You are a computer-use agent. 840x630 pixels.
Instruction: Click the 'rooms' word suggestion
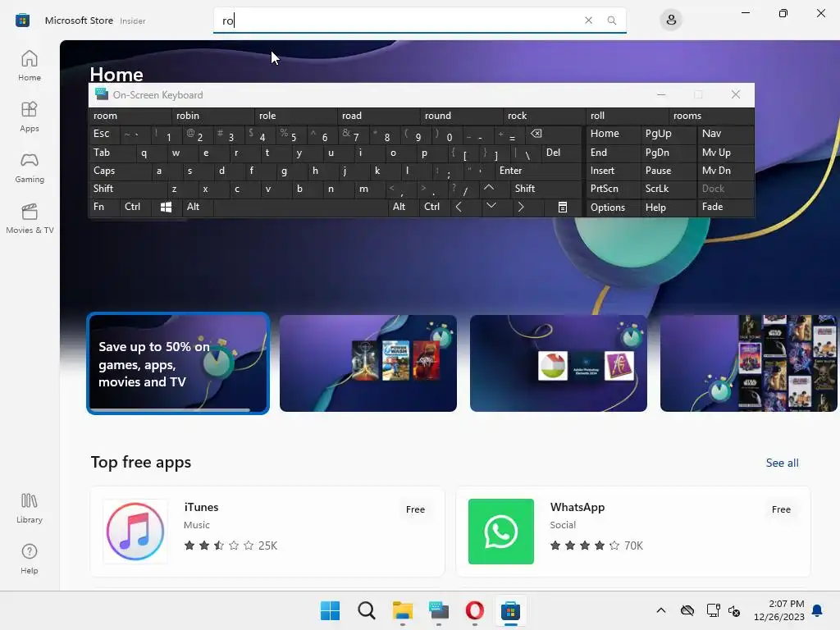tap(711, 116)
